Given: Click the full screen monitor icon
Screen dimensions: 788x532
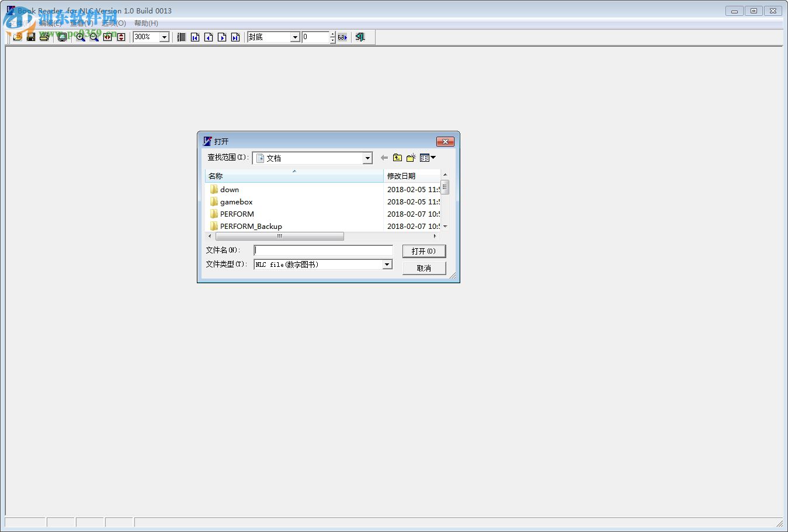Looking at the screenshot, I should 62,37.
